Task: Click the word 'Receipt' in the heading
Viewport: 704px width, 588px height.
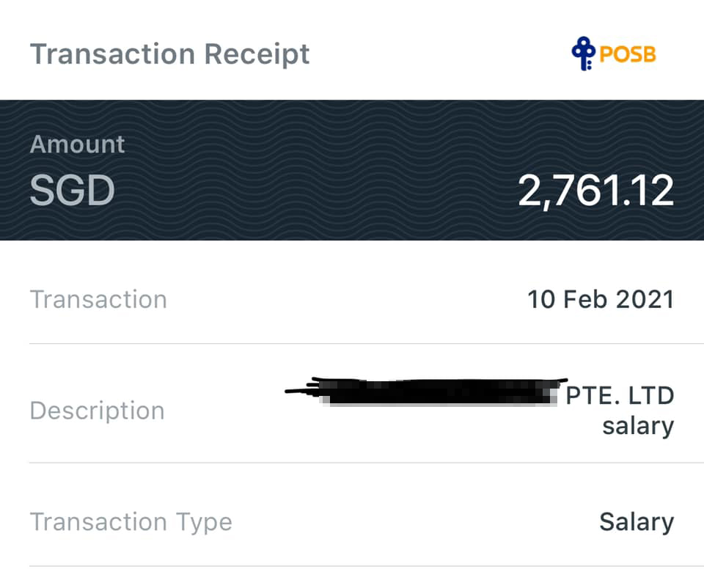Action: pos(257,54)
